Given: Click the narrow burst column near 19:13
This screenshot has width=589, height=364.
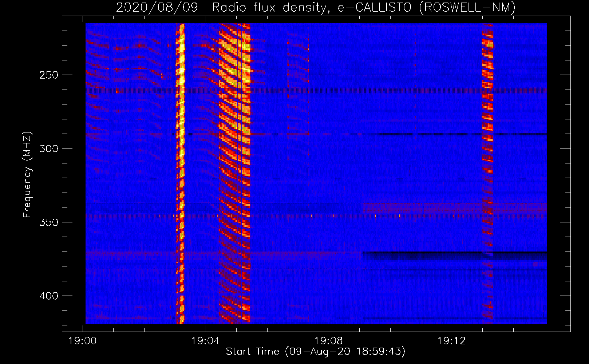Looking at the screenshot, I should pos(487,174).
